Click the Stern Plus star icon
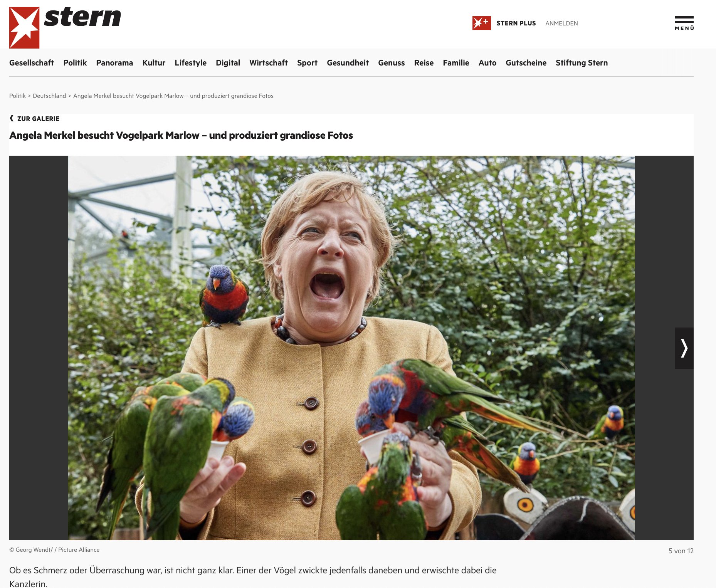The height and width of the screenshot is (588, 716). click(x=481, y=23)
